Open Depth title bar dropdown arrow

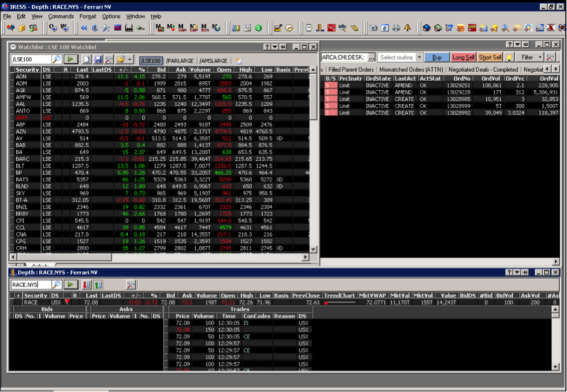[x=517, y=272]
